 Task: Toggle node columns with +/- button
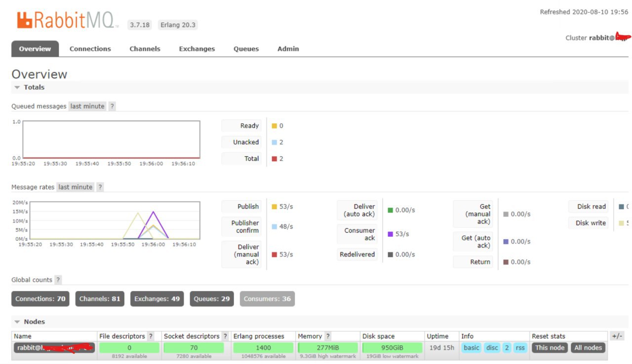coord(617,336)
